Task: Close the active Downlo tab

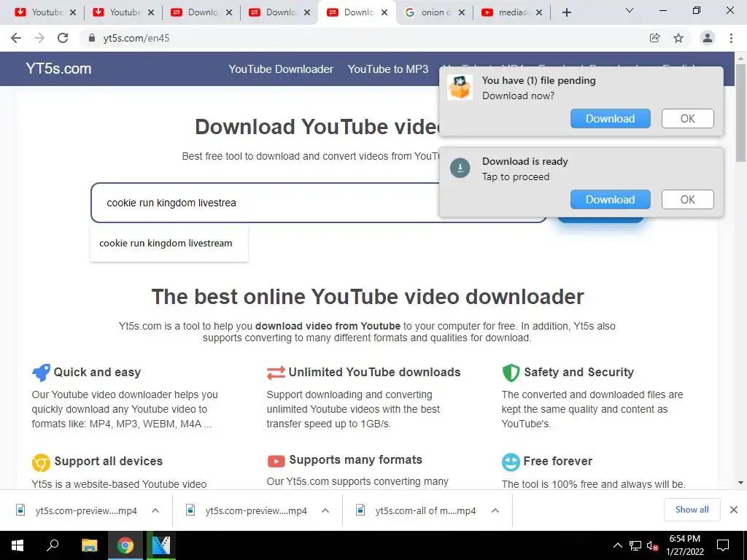Action: (384, 12)
